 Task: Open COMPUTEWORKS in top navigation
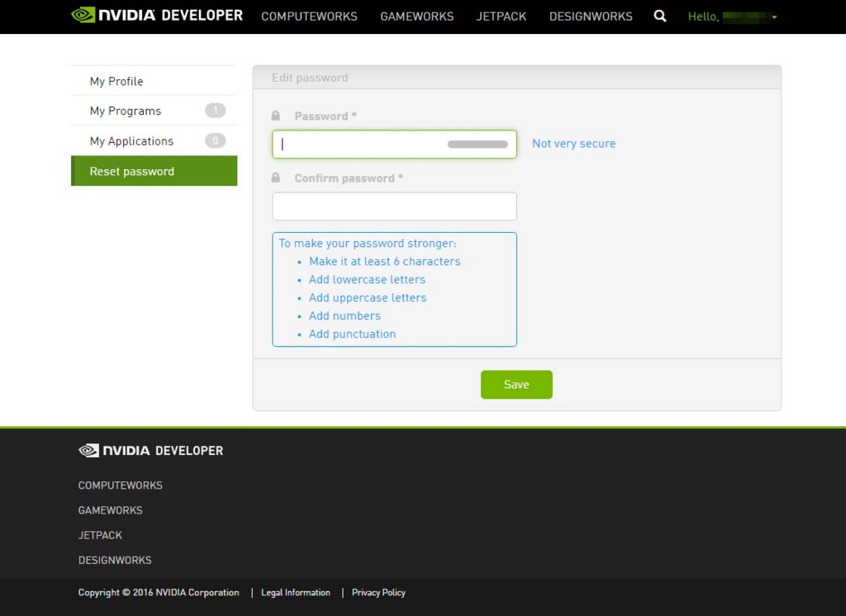309,17
